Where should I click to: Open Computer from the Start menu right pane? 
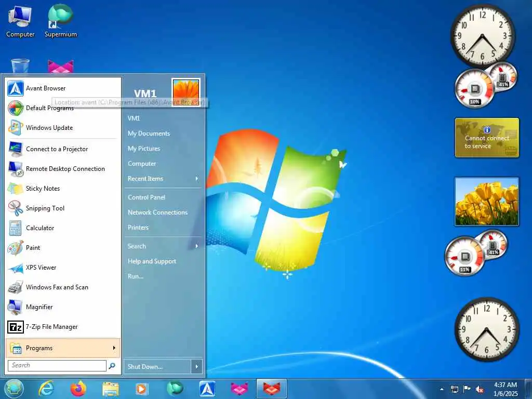(x=142, y=164)
